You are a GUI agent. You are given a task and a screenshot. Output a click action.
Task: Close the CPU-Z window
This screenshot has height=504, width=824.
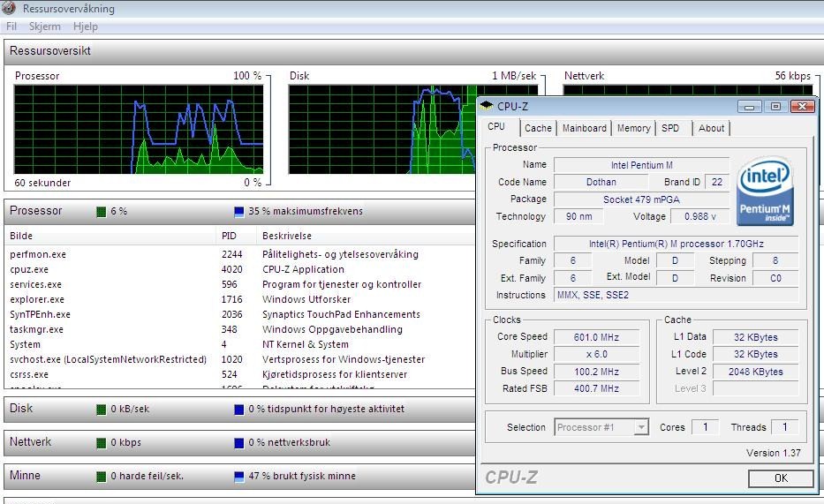(x=802, y=107)
